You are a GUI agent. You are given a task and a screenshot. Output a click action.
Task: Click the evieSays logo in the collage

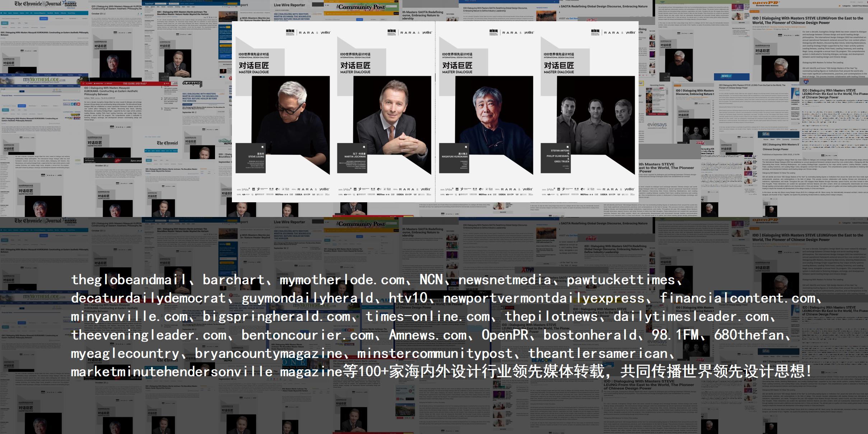click(657, 125)
